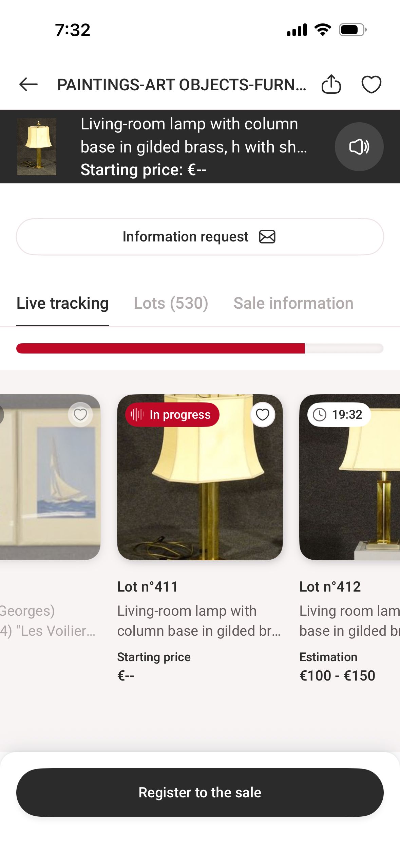Select the Live tracking tab
This screenshot has height=868, width=400.
coord(63,303)
